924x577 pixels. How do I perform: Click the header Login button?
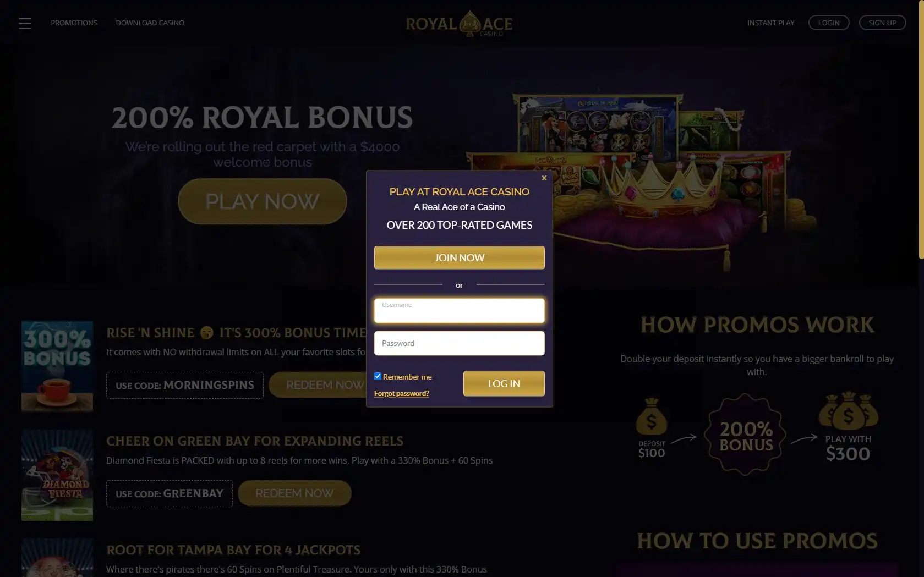click(x=828, y=23)
